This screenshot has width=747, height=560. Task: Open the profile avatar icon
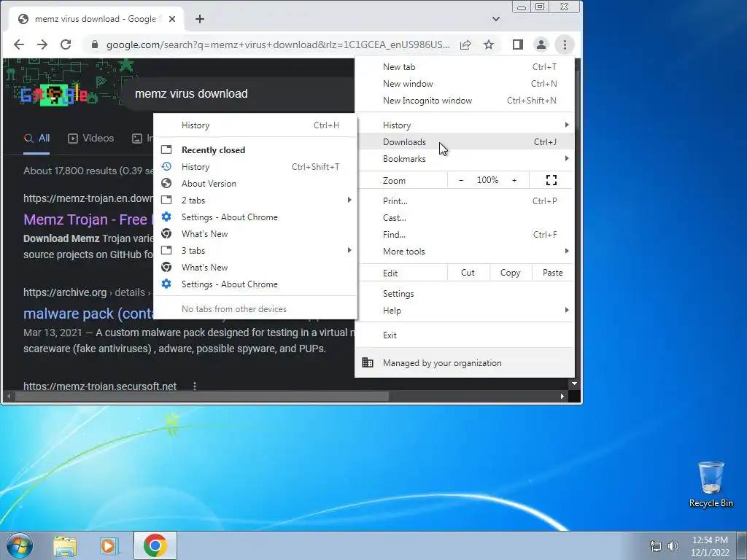click(x=541, y=44)
